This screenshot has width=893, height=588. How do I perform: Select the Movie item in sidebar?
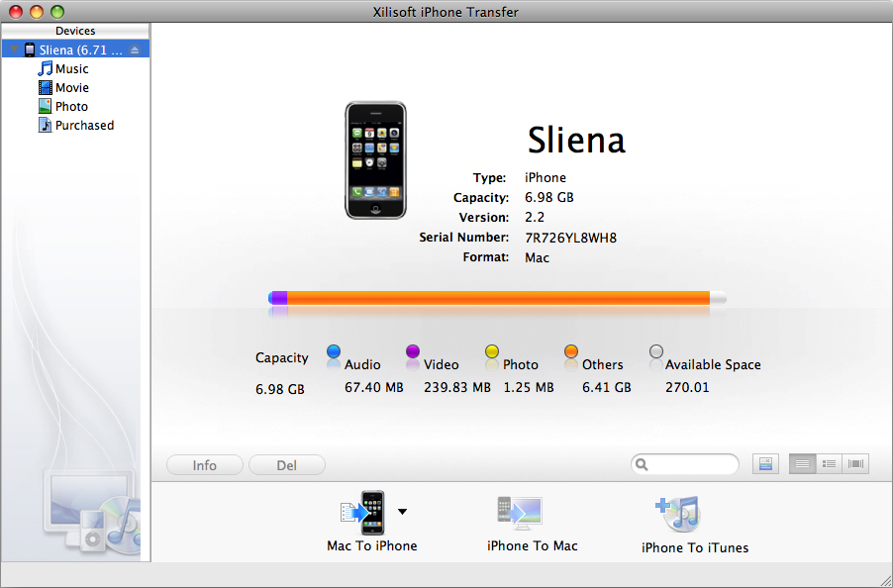point(71,88)
